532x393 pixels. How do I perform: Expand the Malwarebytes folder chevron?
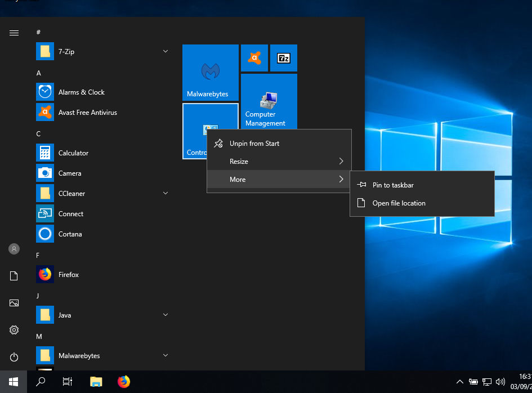point(166,355)
